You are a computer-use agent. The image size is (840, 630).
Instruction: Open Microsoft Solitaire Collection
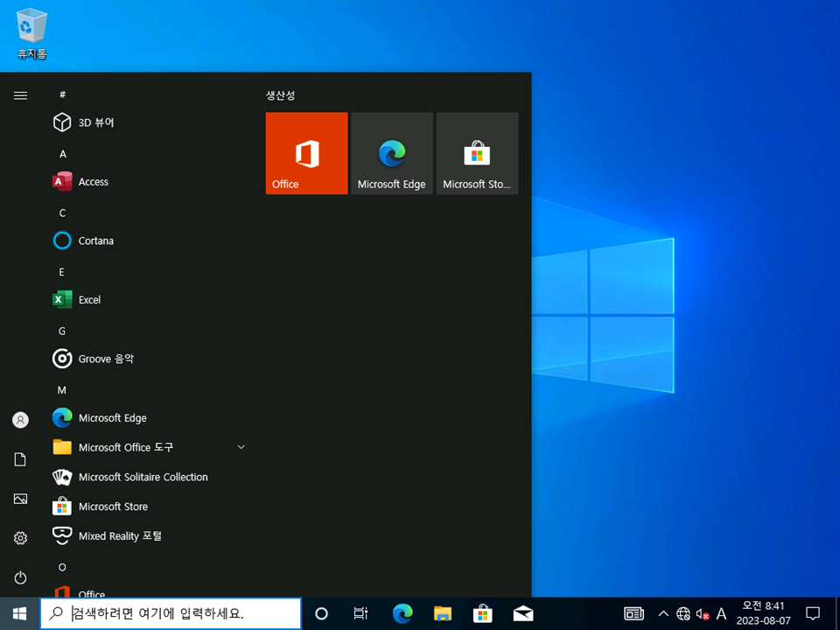click(x=147, y=477)
